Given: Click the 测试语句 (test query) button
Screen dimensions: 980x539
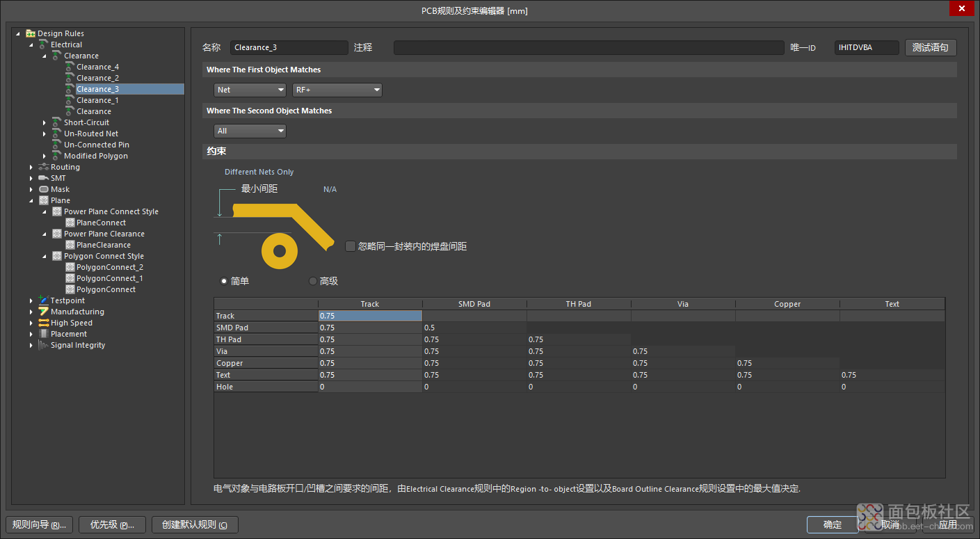Looking at the screenshot, I should [931, 47].
